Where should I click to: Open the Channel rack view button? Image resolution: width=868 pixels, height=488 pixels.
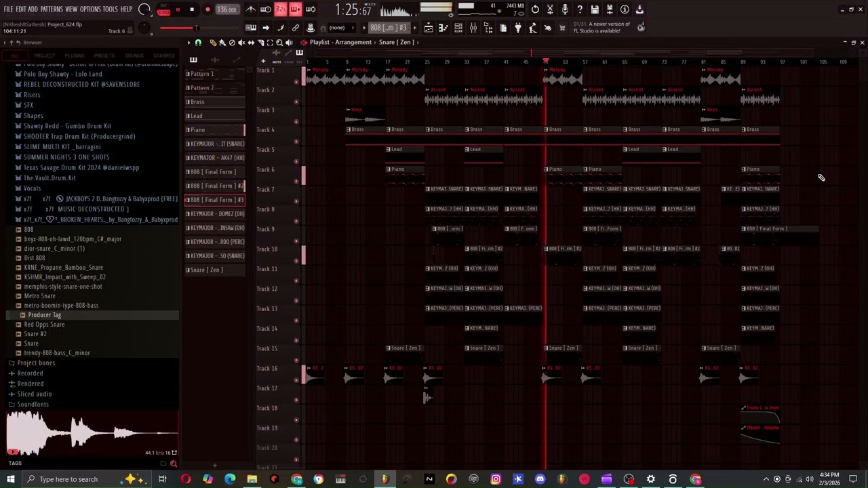pos(458,28)
